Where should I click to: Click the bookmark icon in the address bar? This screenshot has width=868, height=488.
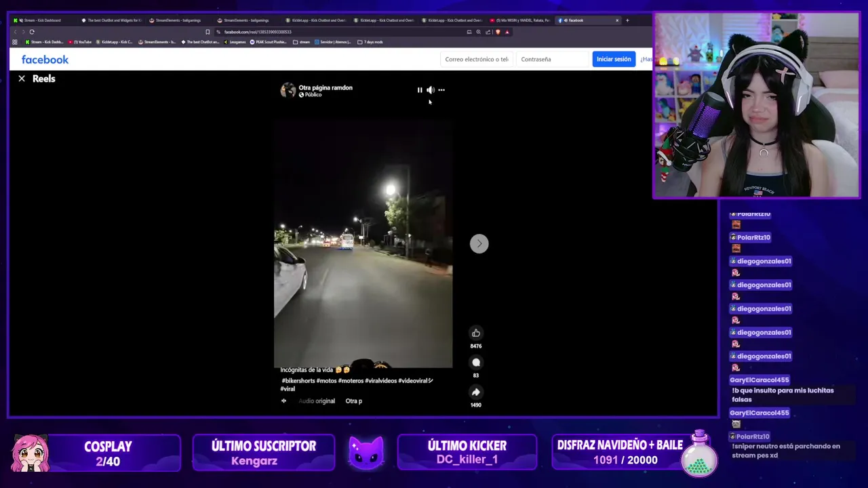208,32
